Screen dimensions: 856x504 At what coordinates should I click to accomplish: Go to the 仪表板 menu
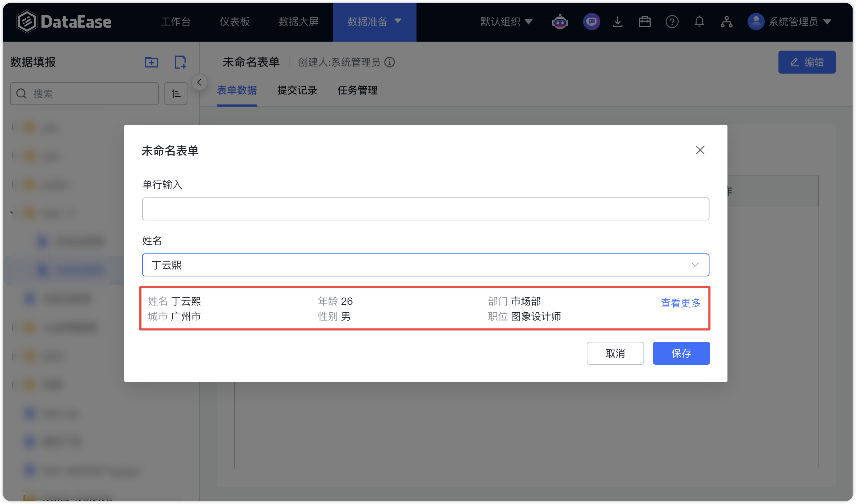click(x=235, y=22)
